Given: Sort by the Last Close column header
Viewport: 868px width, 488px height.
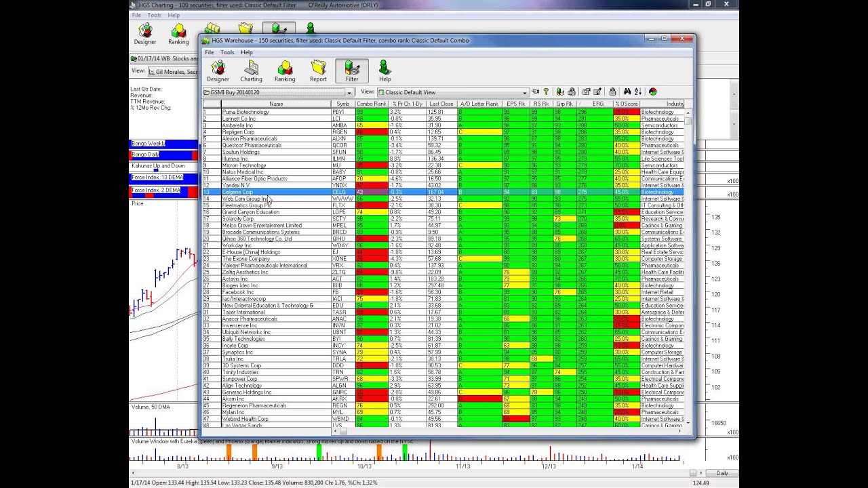Looking at the screenshot, I should click(441, 104).
